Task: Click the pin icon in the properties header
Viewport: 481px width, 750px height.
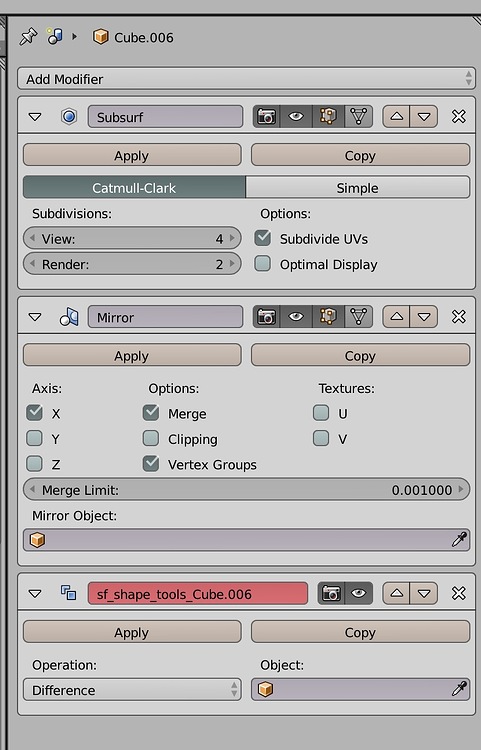Action: [28, 37]
